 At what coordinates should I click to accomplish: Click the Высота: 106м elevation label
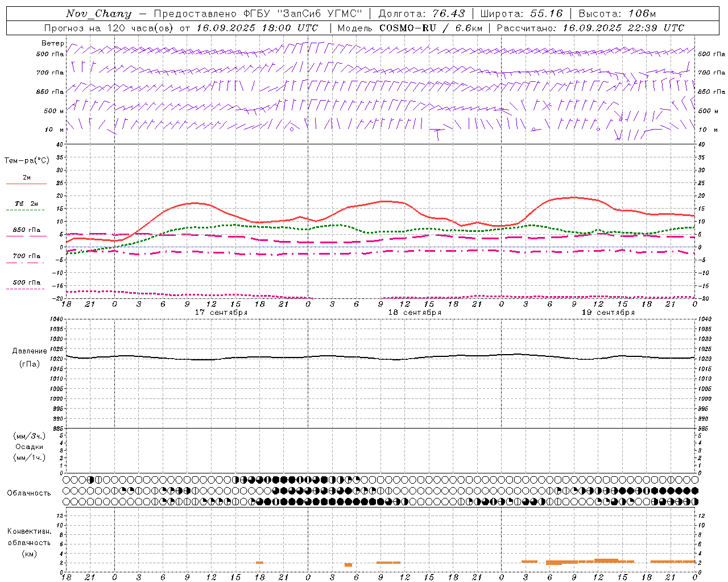click(617, 14)
